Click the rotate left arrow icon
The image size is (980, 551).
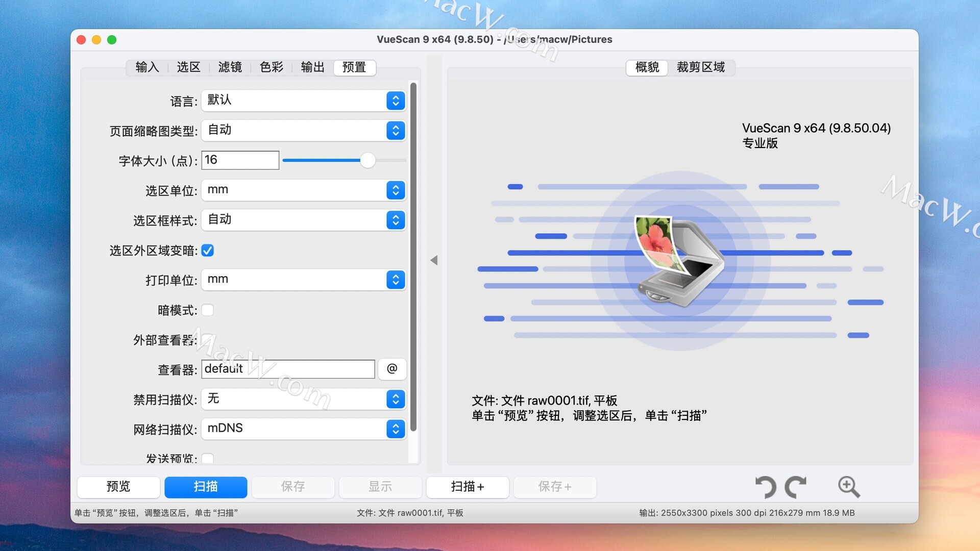(765, 487)
